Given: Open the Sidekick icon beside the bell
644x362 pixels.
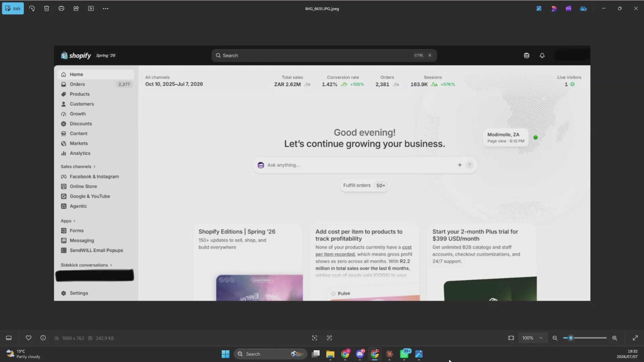Looking at the screenshot, I should click(x=527, y=55).
